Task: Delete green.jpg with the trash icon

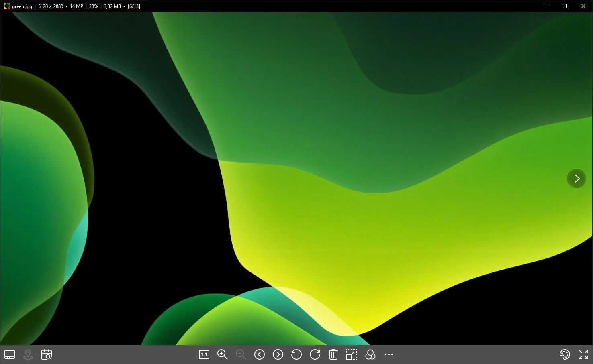Action: pos(333,354)
